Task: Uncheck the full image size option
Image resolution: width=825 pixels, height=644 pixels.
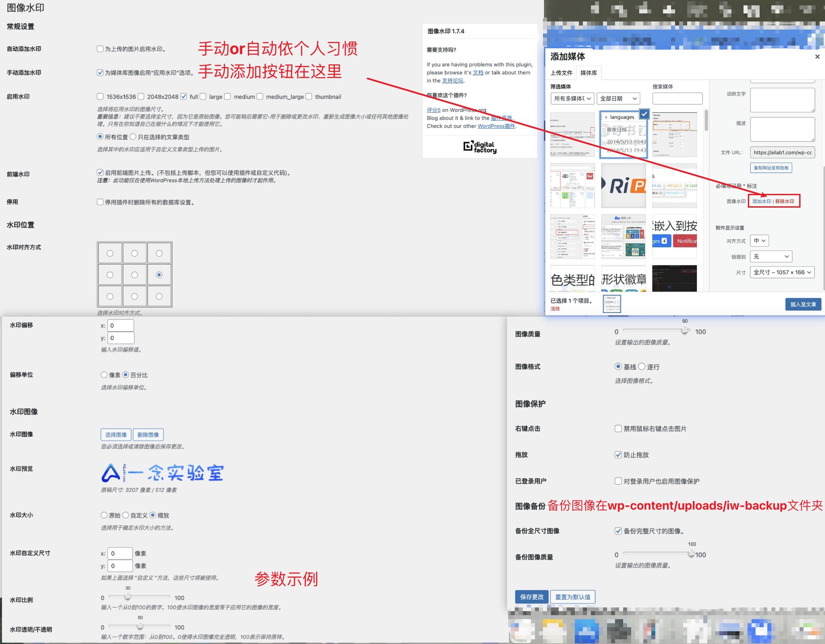Action: [184, 96]
